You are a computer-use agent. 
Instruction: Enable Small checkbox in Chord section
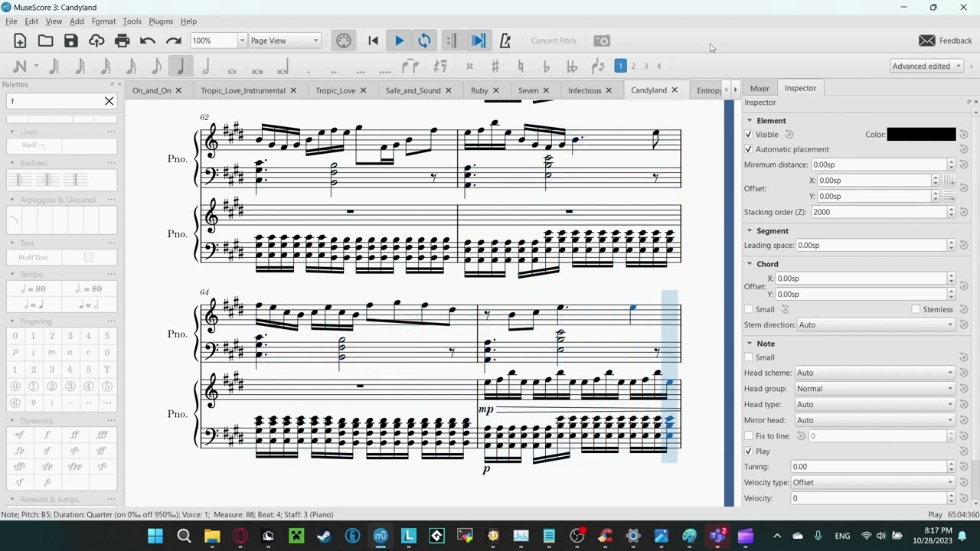point(749,309)
